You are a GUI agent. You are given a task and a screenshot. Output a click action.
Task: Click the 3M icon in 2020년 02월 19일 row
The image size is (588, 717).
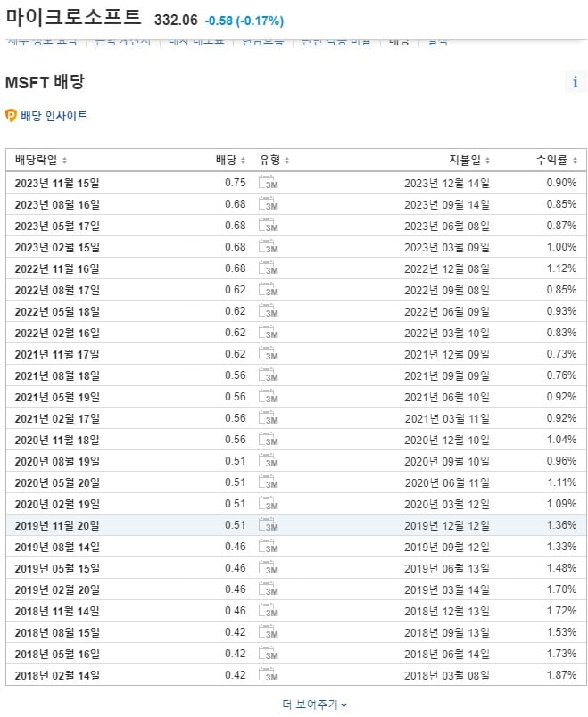(x=269, y=504)
